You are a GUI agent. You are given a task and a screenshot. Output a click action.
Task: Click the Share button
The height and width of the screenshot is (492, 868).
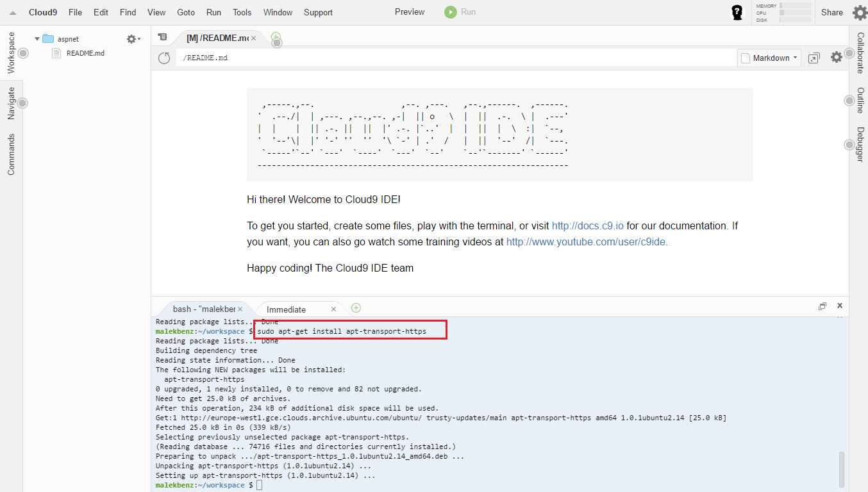(x=832, y=12)
